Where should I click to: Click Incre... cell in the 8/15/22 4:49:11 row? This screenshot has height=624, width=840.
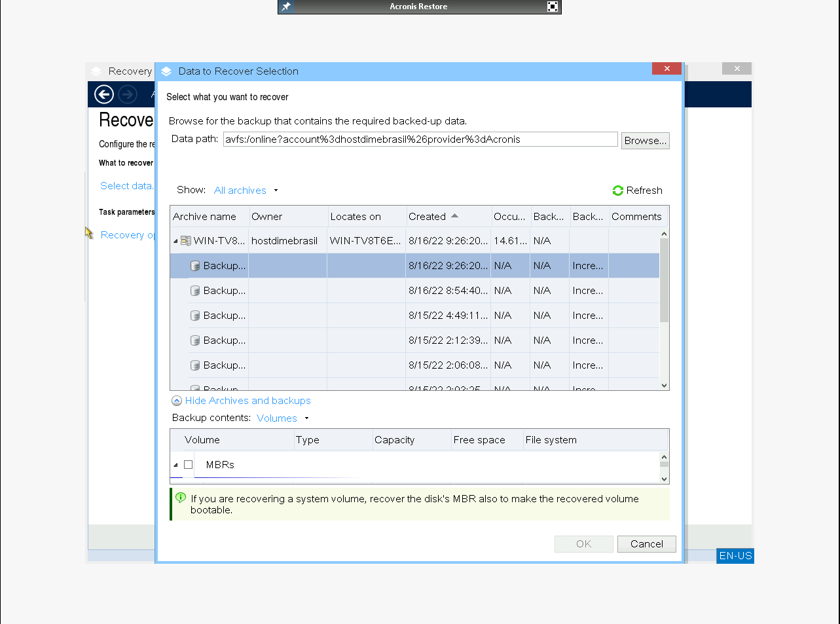(588, 316)
